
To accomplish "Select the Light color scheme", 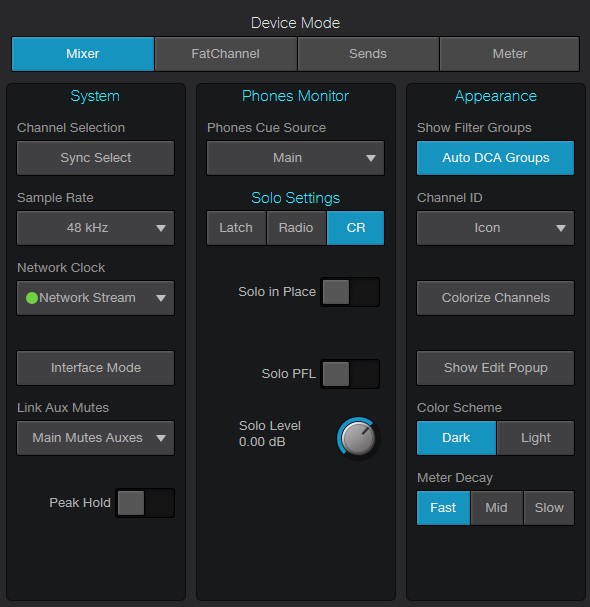I will coord(535,438).
